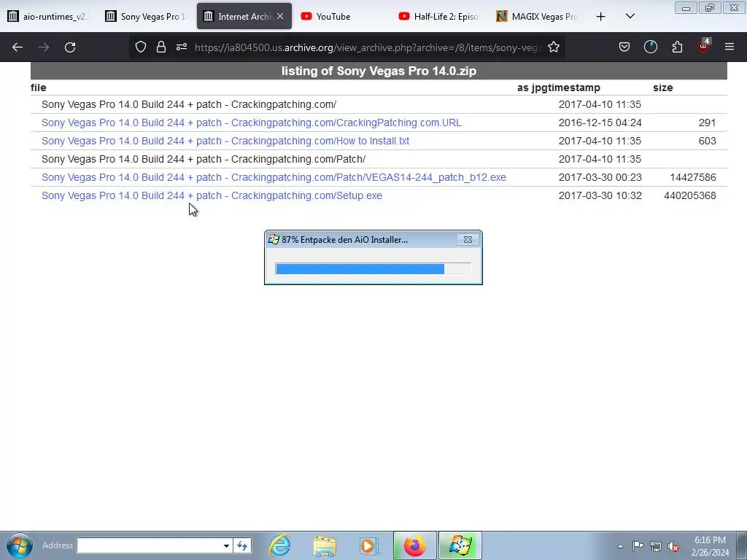This screenshot has height=560, width=747.
Task: Switch to AiO installer taskbar button
Action: (x=460, y=545)
